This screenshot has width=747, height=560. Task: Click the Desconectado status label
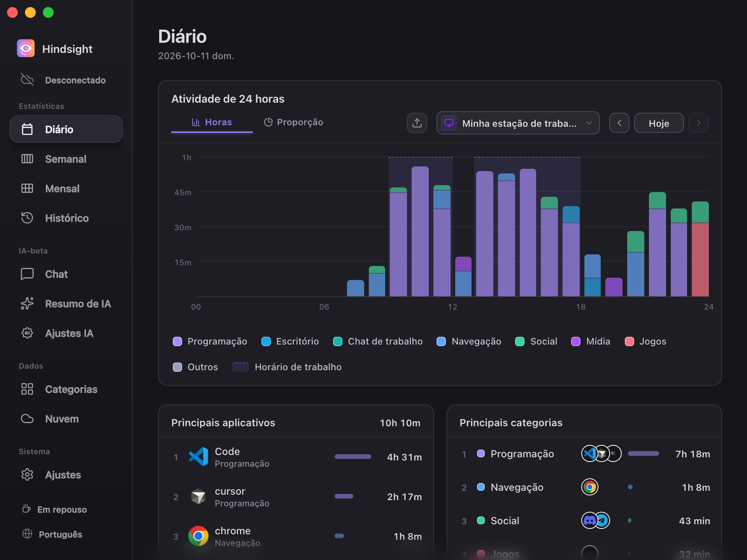(x=75, y=80)
